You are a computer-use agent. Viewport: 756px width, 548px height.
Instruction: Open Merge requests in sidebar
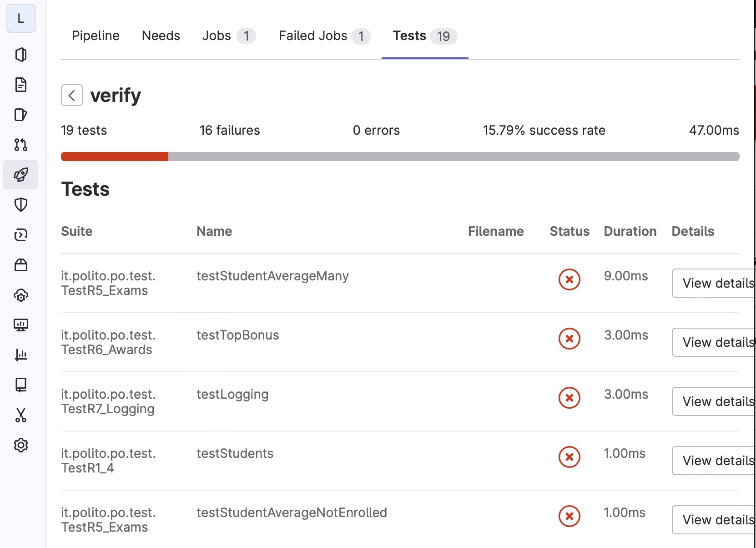click(20, 145)
